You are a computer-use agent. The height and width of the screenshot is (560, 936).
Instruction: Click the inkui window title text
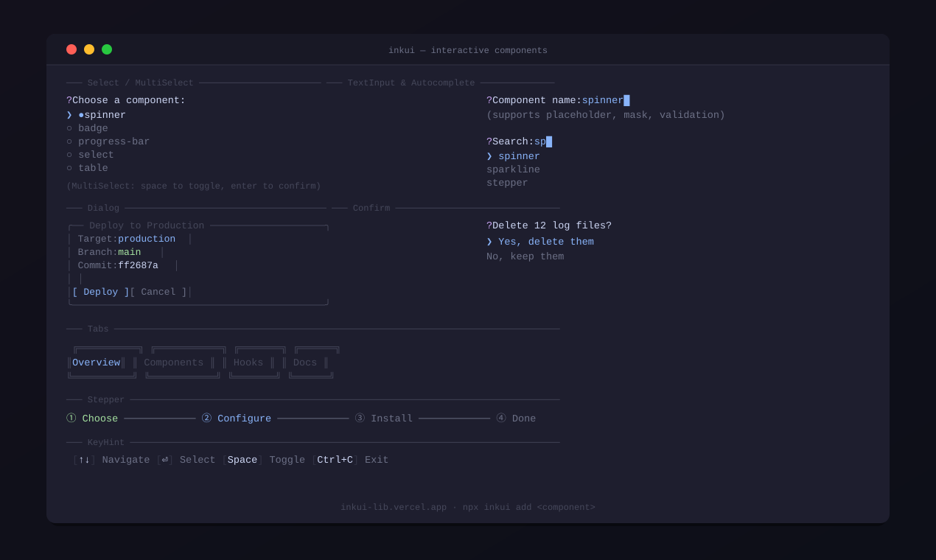[x=468, y=51]
